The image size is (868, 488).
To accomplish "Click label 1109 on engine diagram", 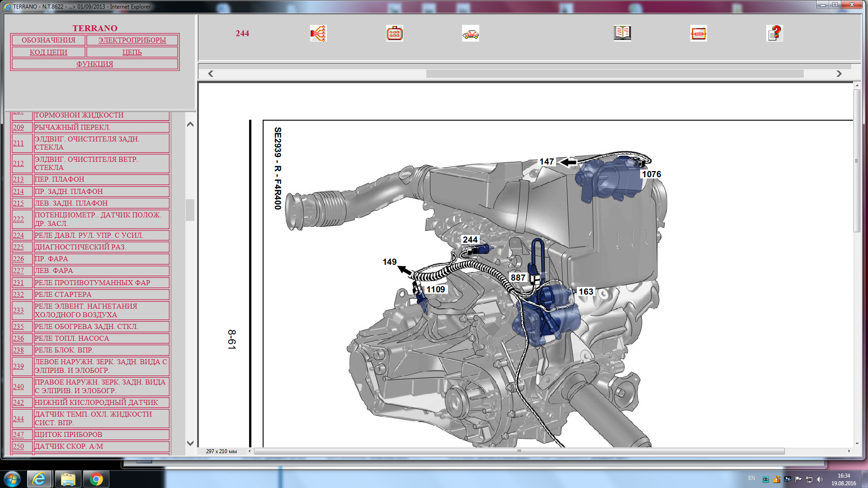I will point(436,290).
